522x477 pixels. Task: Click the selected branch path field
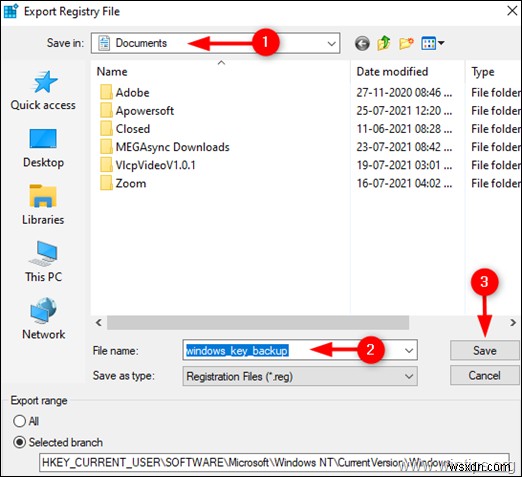click(x=274, y=462)
